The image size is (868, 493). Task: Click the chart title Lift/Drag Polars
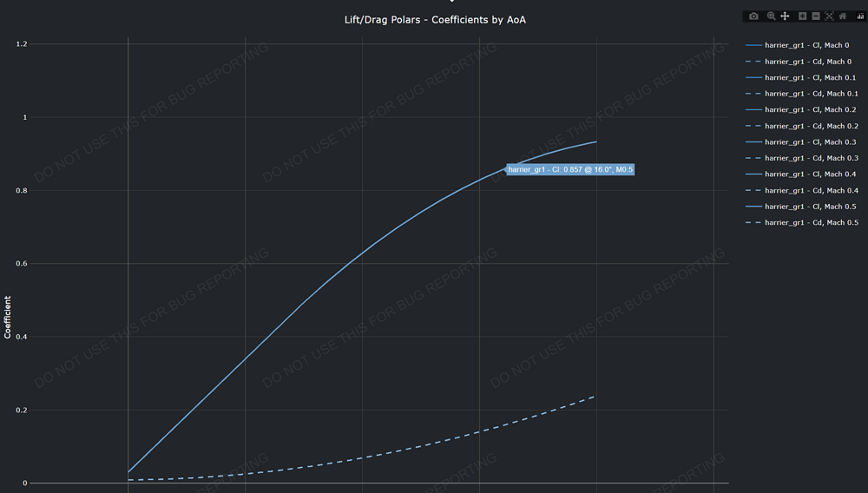pos(435,20)
